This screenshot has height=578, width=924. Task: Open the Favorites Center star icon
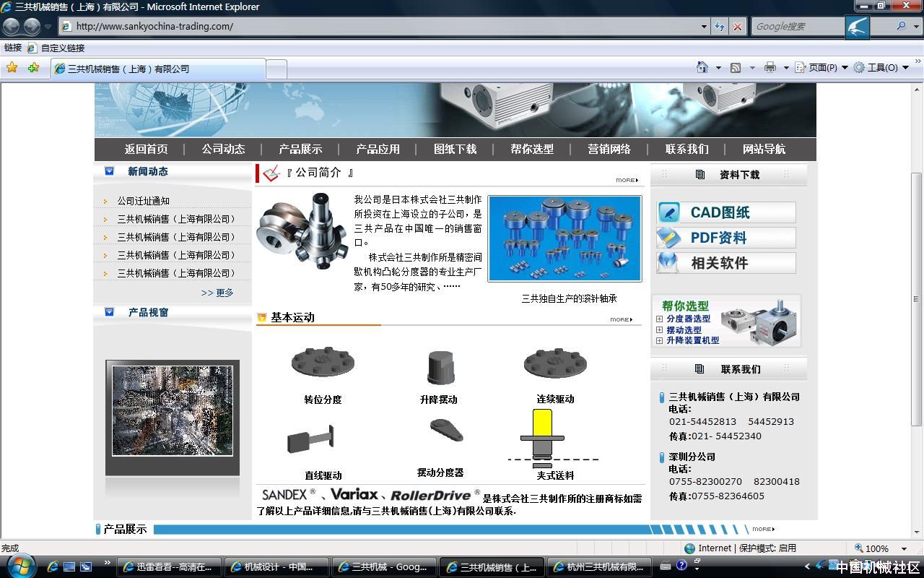point(12,68)
